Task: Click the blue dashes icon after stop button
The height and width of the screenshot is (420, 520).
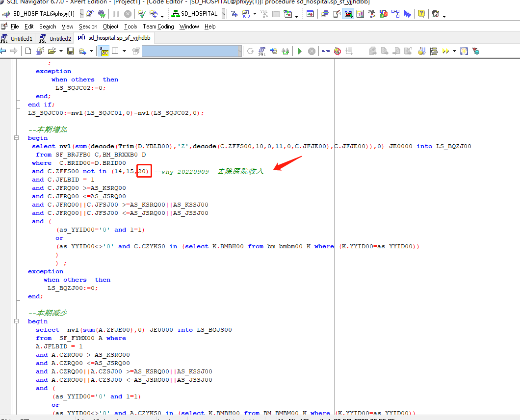Action: 326,51
